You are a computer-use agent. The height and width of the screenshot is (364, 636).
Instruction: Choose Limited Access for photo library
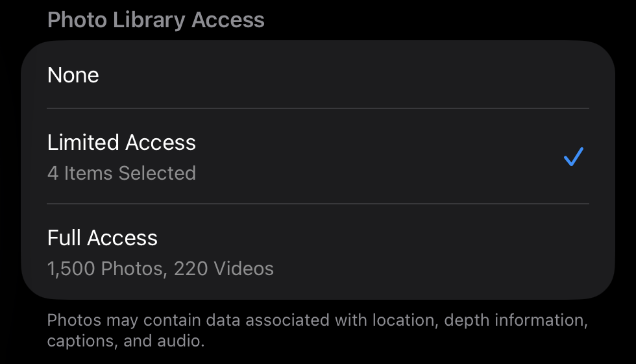coord(318,156)
